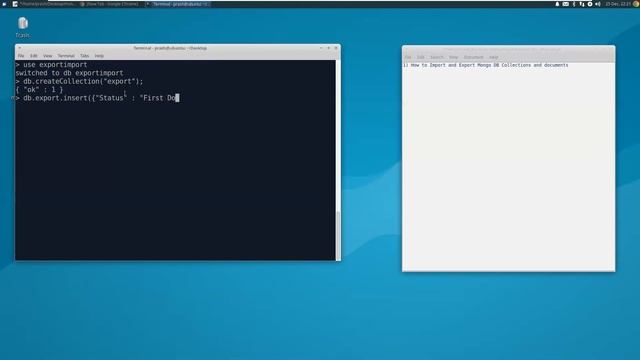Screen dimensions: 640x360
Task: Maximize the Terminal window
Action: point(329,48)
